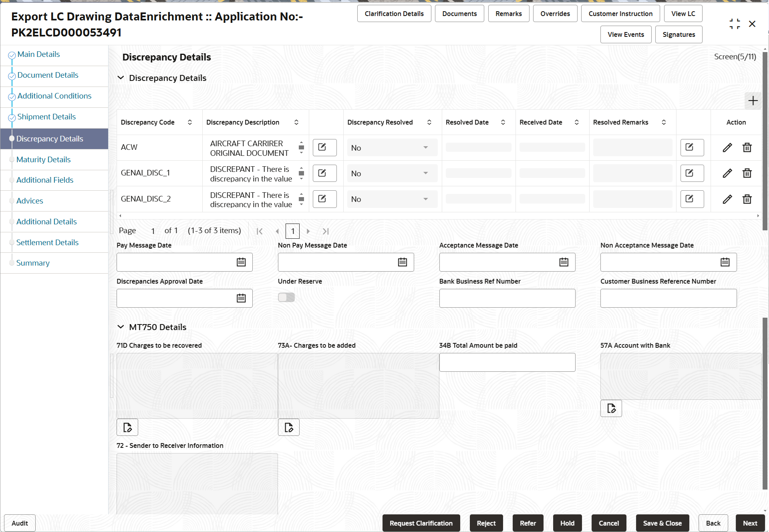
Task: Sort by Received Date column
Action: [x=577, y=122]
